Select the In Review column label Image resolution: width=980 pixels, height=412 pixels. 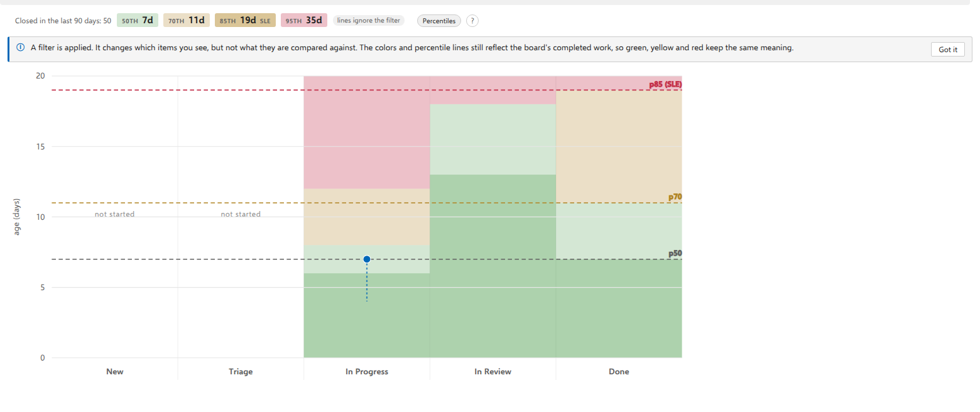(x=493, y=372)
